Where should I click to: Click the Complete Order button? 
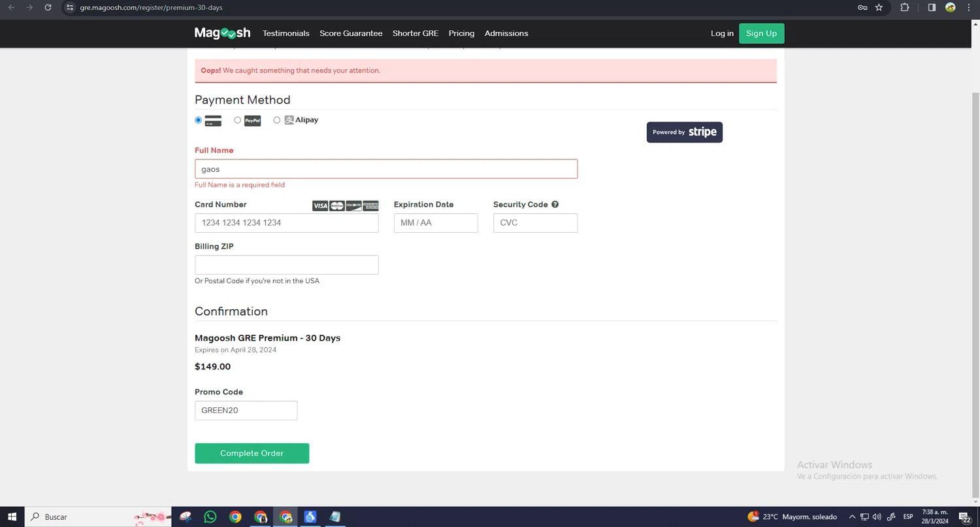coord(252,453)
